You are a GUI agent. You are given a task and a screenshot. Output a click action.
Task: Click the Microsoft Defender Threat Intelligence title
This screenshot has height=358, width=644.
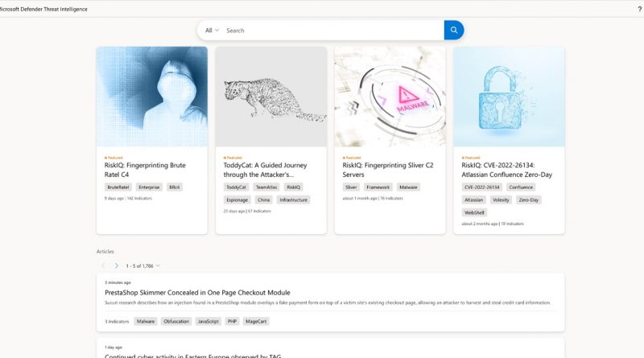tap(43, 9)
